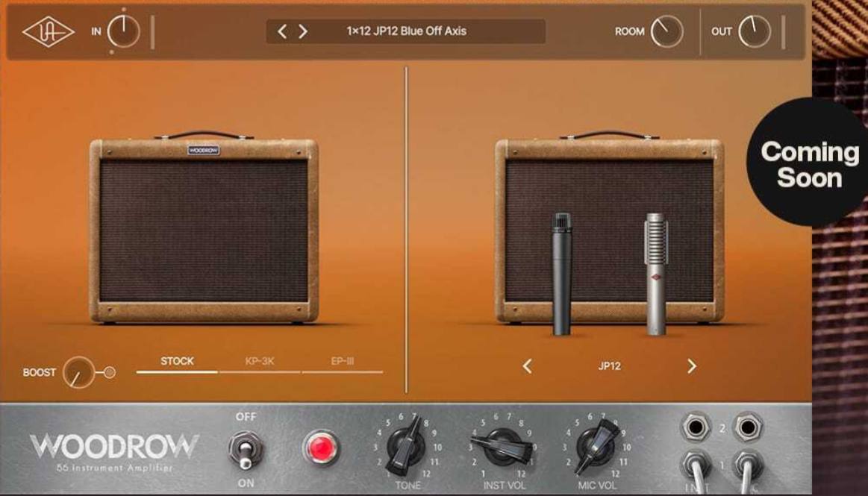This screenshot has height=496, width=868.
Task: Click the upper-left number 2 input jack
Action: tap(696, 427)
